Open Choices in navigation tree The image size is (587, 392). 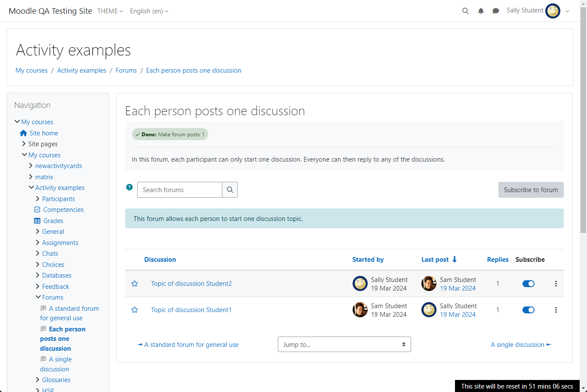coord(53,265)
